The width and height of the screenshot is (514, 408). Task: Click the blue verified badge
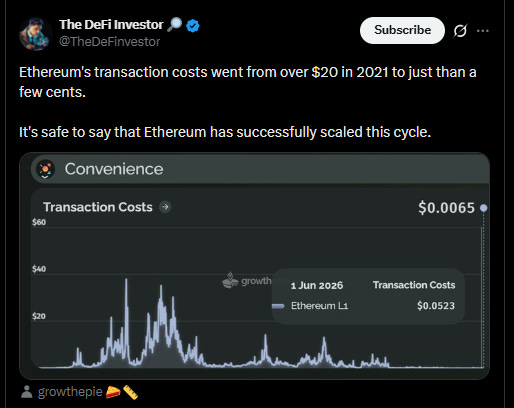click(x=193, y=26)
